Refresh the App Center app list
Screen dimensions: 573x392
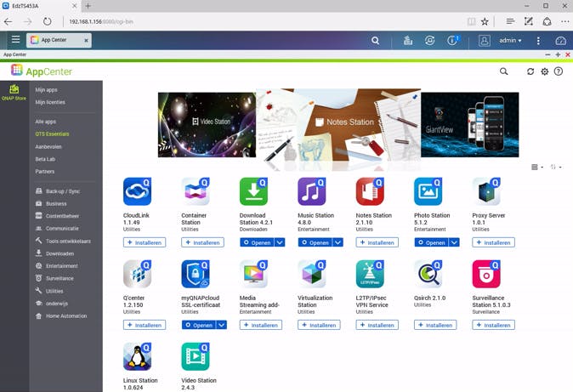point(530,71)
